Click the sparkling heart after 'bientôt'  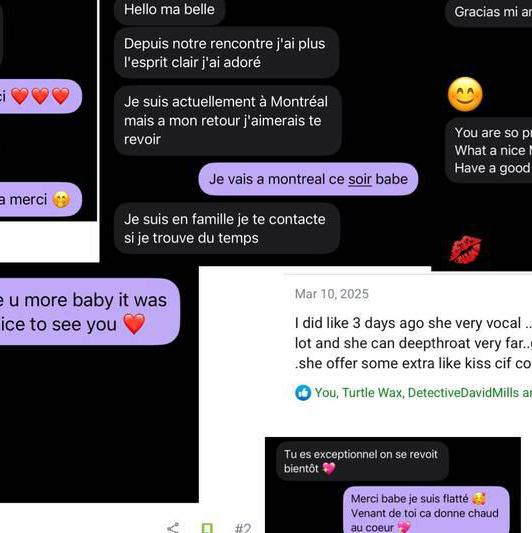pyautogui.click(x=329, y=469)
